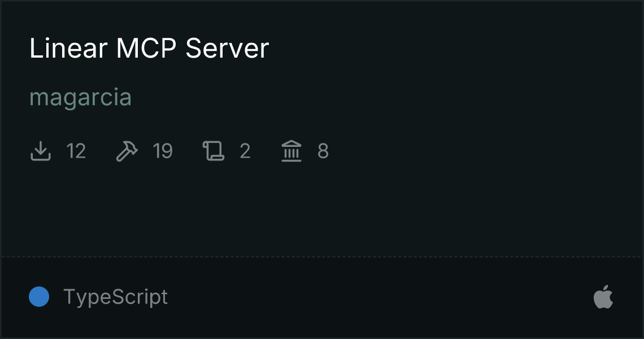Image resolution: width=644 pixels, height=339 pixels.
Task: Select the bank building resources icon
Action: click(291, 151)
